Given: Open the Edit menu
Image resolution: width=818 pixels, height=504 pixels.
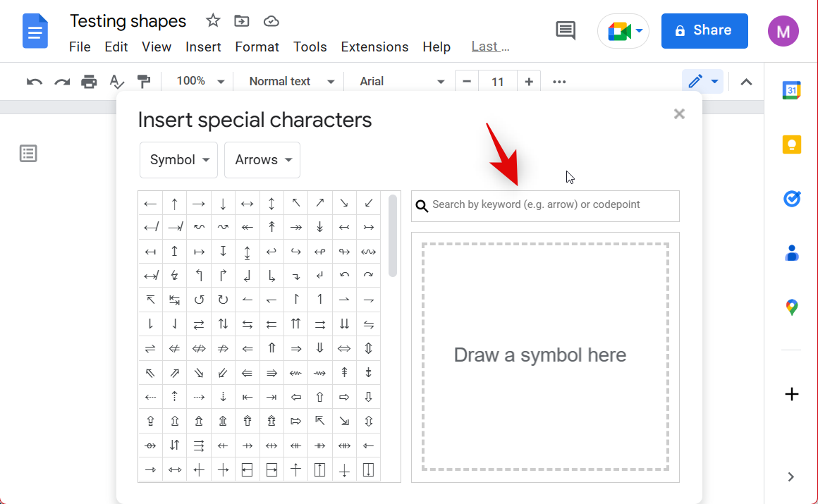Looking at the screenshot, I should coord(116,47).
